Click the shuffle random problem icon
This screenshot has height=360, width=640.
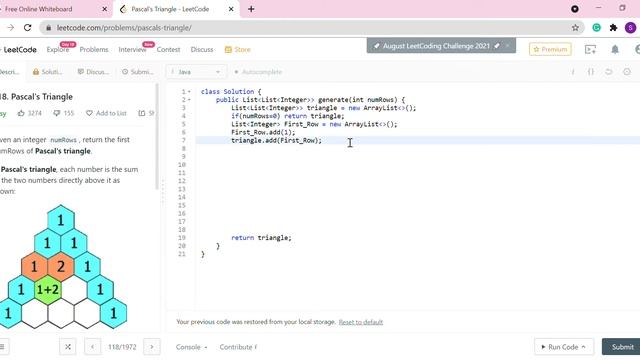[68, 347]
